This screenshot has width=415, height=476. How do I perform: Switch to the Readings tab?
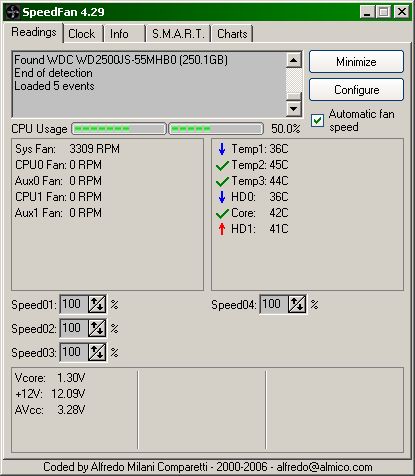pyautogui.click(x=34, y=33)
